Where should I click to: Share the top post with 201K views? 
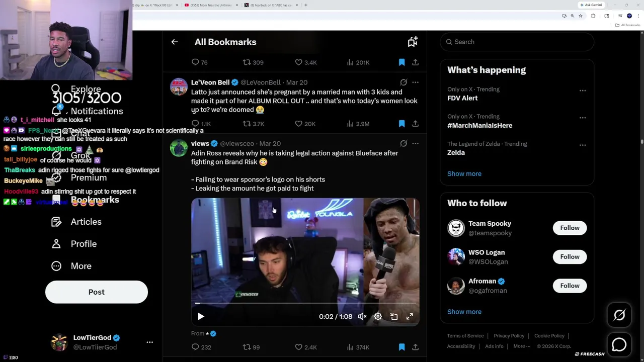(x=415, y=63)
